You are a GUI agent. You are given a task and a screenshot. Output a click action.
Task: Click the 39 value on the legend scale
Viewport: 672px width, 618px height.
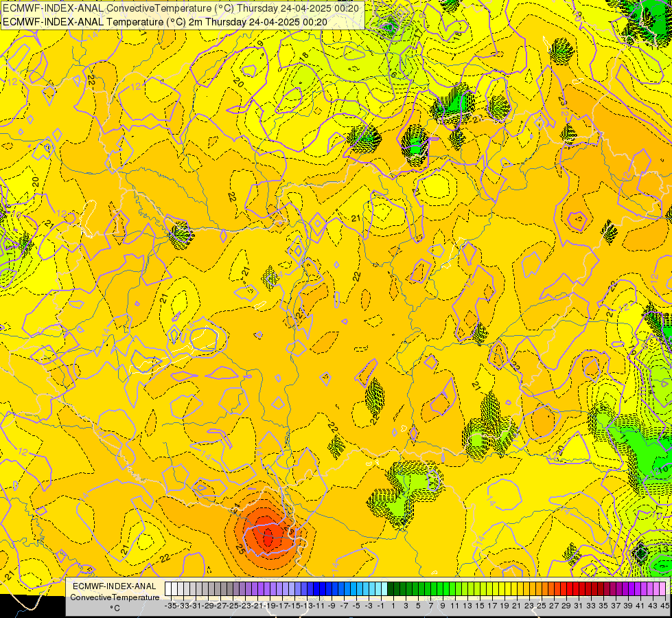(x=629, y=606)
